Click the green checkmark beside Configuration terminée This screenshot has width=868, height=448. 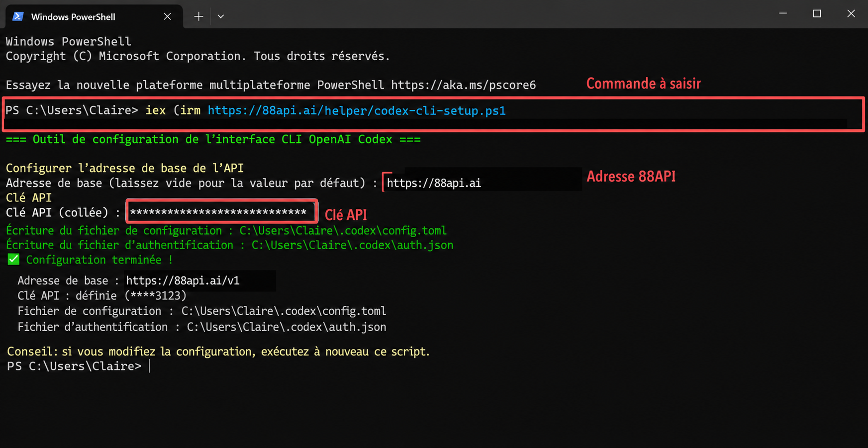click(13, 259)
